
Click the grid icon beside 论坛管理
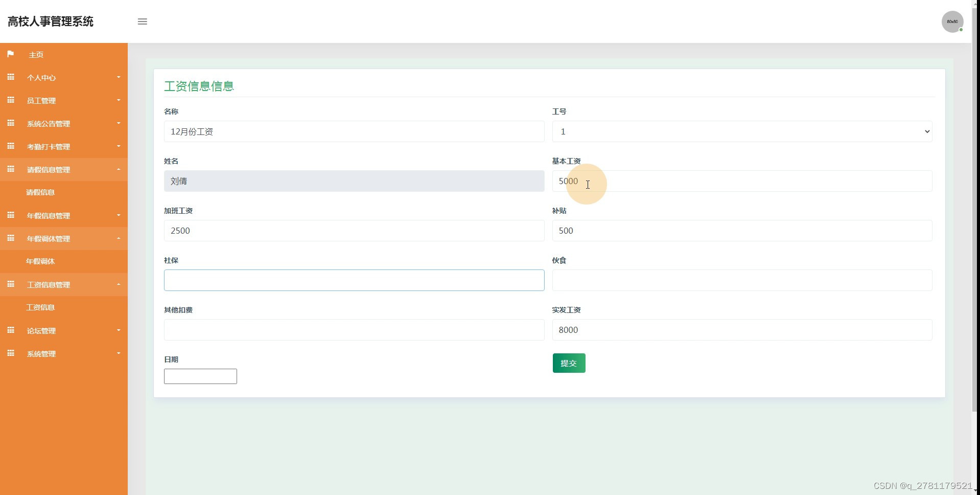pyautogui.click(x=10, y=330)
